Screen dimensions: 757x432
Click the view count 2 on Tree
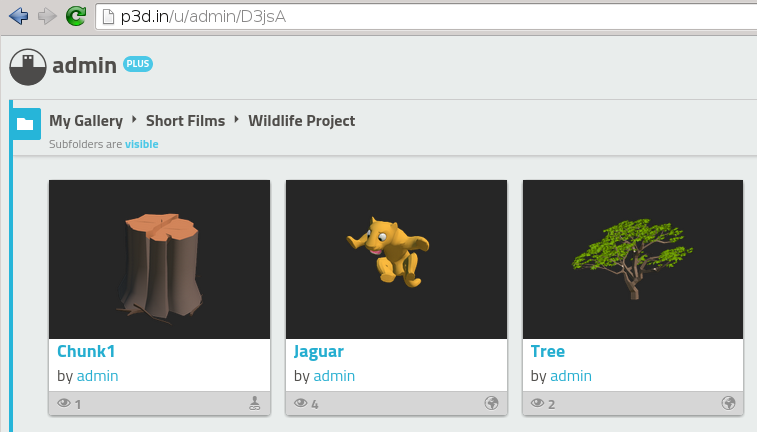coord(551,404)
